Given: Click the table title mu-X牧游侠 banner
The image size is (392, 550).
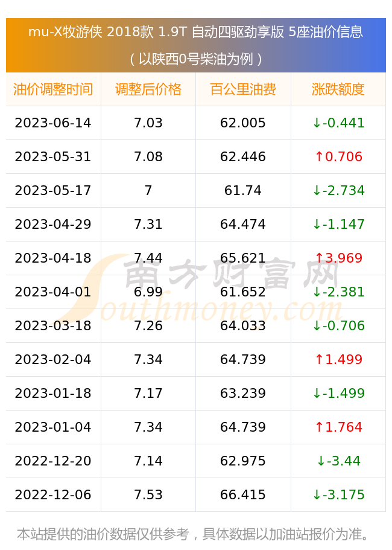Looking at the screenshot, I should (196, 45).
